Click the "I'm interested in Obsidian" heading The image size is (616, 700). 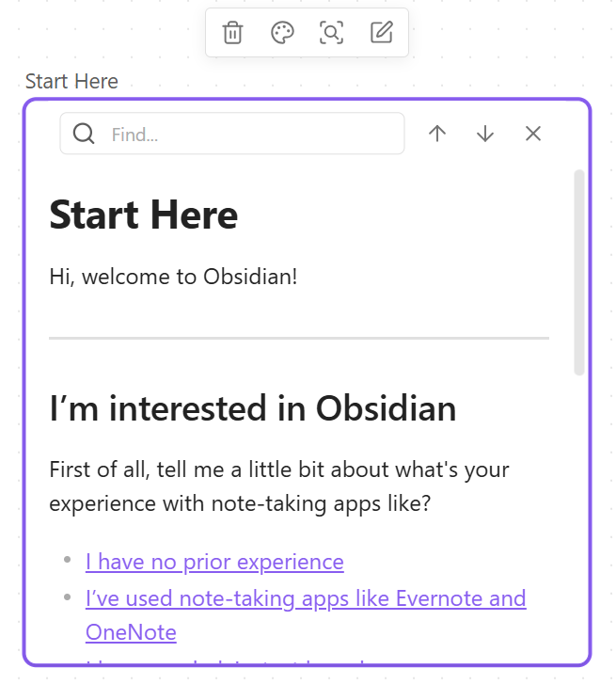tap(252, 408)
